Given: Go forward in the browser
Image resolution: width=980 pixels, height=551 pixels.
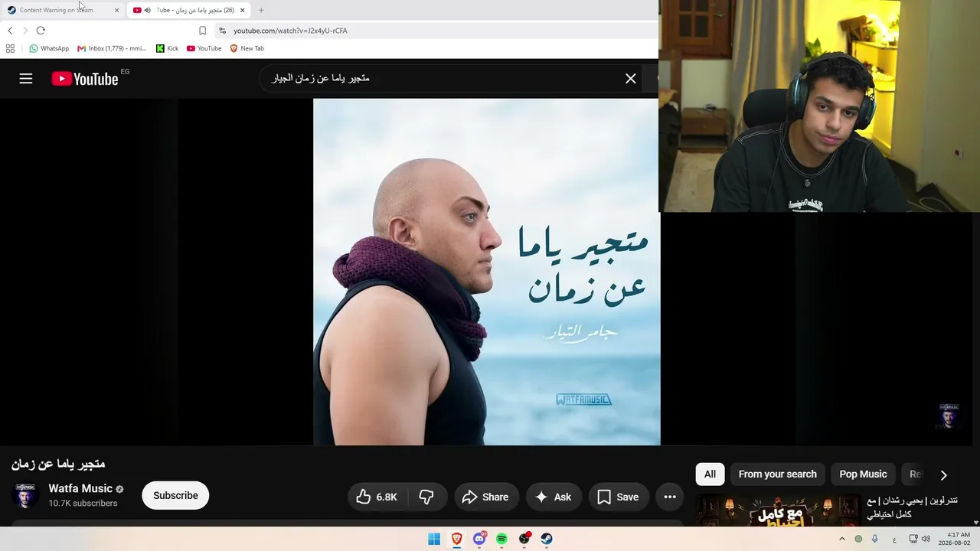Looking at the screenshot, I should pos(25,31).
